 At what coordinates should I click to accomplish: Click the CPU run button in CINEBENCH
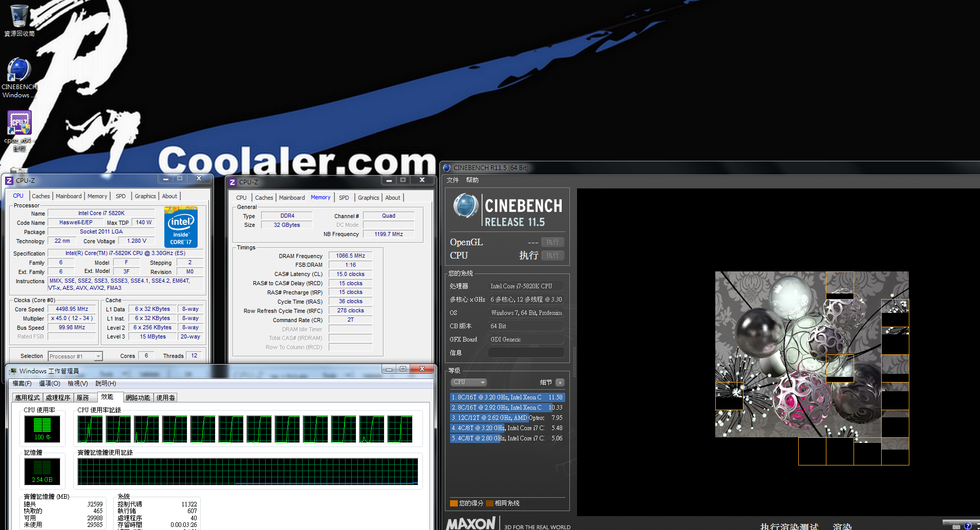coord(552,256)
